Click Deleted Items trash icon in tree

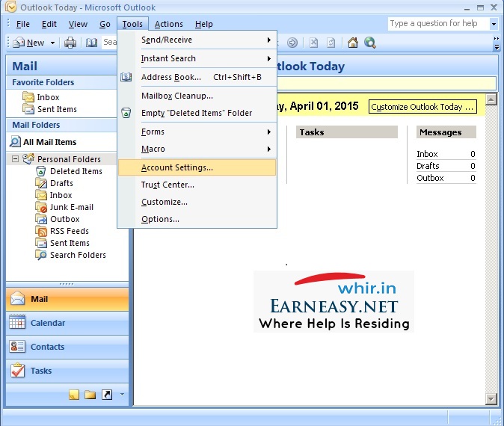[41, 171]
